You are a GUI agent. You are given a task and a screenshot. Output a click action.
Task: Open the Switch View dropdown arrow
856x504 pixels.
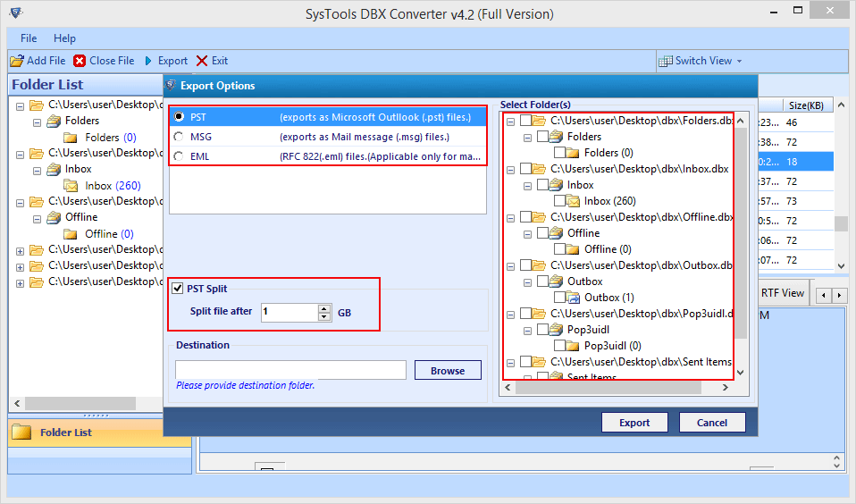(739, 61)
